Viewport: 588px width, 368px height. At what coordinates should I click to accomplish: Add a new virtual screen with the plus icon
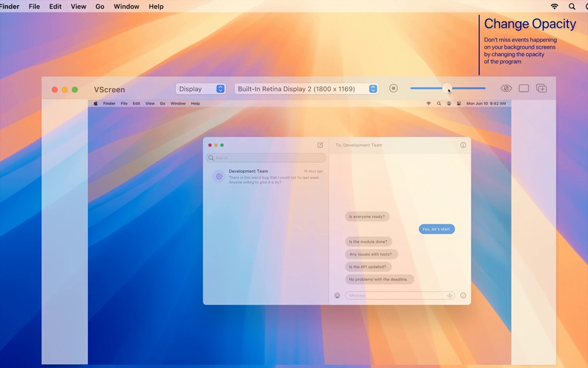coord(540,88)
